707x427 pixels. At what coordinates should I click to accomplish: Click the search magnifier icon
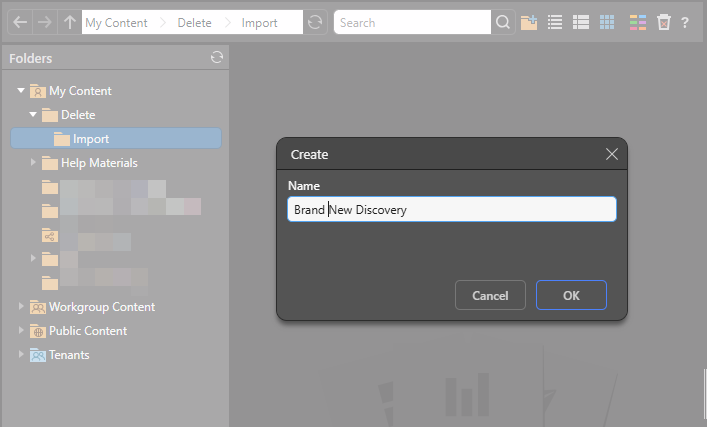(x=504, y=22)
